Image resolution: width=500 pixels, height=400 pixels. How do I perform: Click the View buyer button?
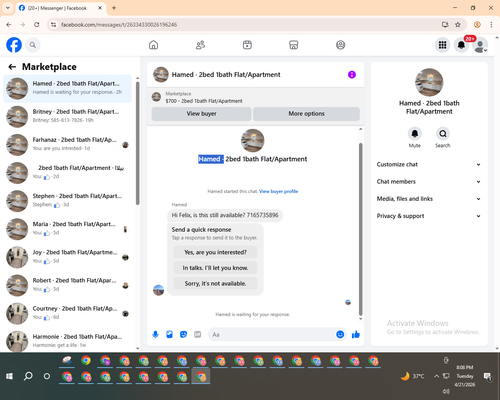(x=201, y=114)
